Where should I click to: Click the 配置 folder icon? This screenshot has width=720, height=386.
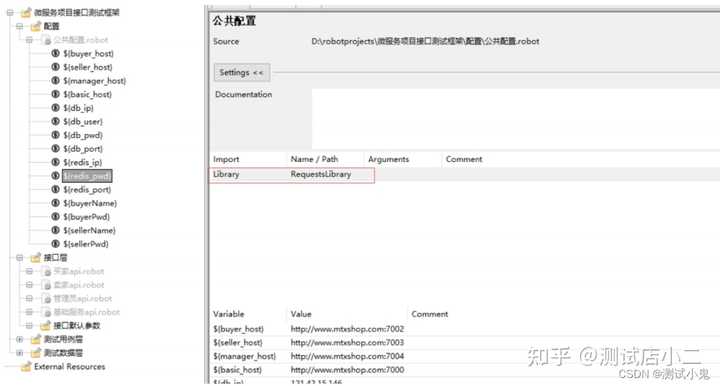click(36, 26)
